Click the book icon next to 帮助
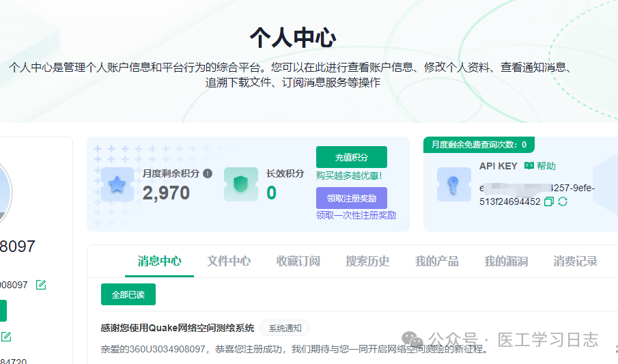This screenshot has width=618, height=364. point(529,166)
